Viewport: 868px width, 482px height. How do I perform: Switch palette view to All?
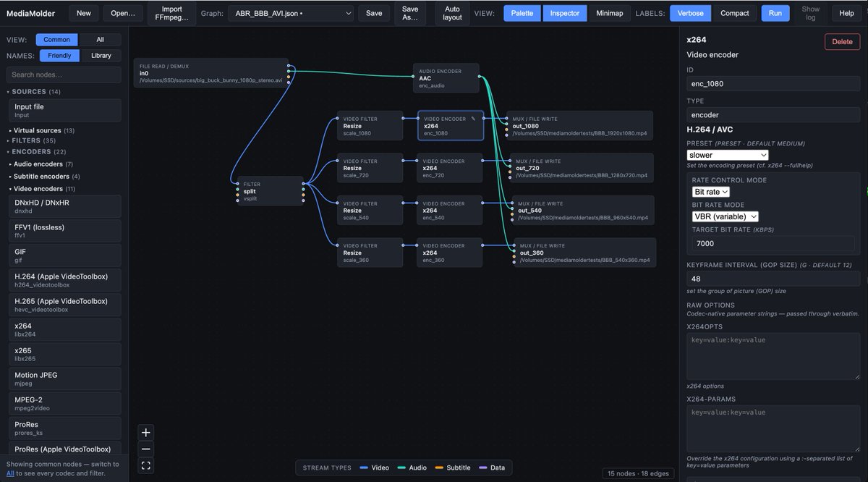point(100,40)
